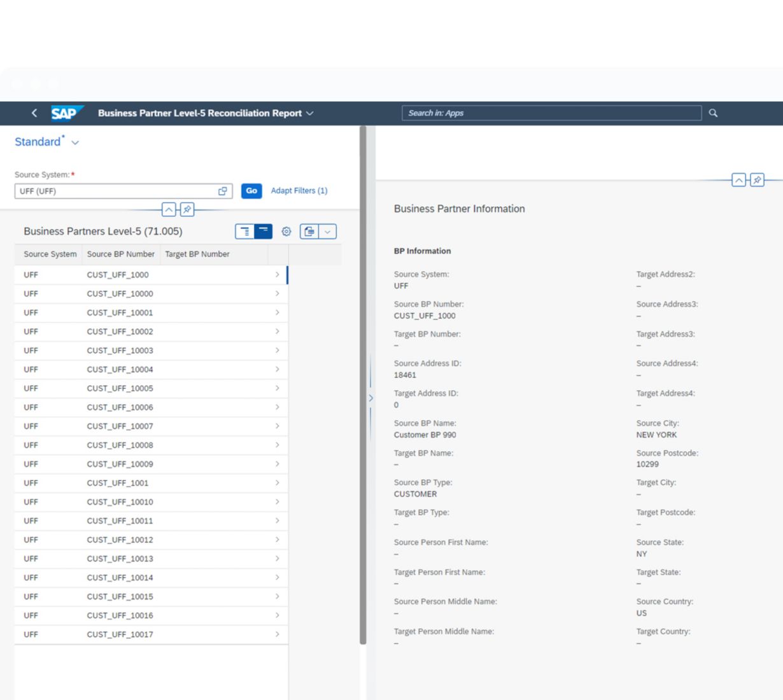Click the vertical scrollbar of left panel

tap(363, 382)
